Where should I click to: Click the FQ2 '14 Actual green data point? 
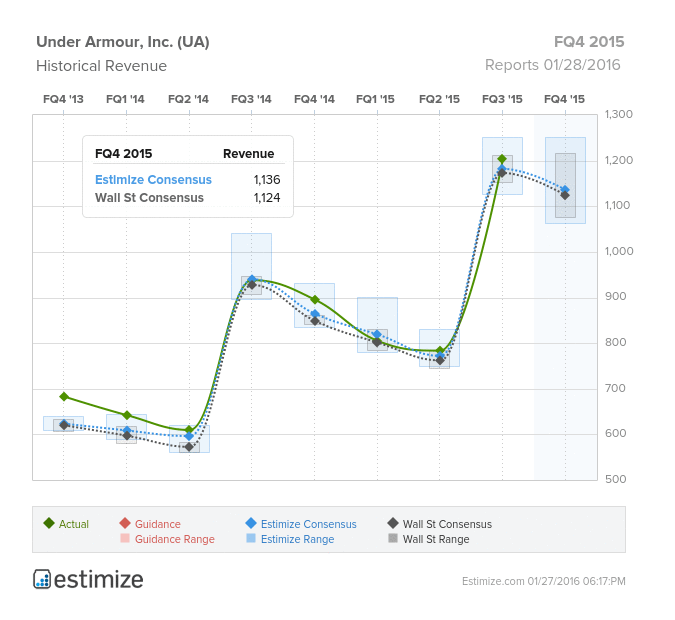click(x=189, y=430)
